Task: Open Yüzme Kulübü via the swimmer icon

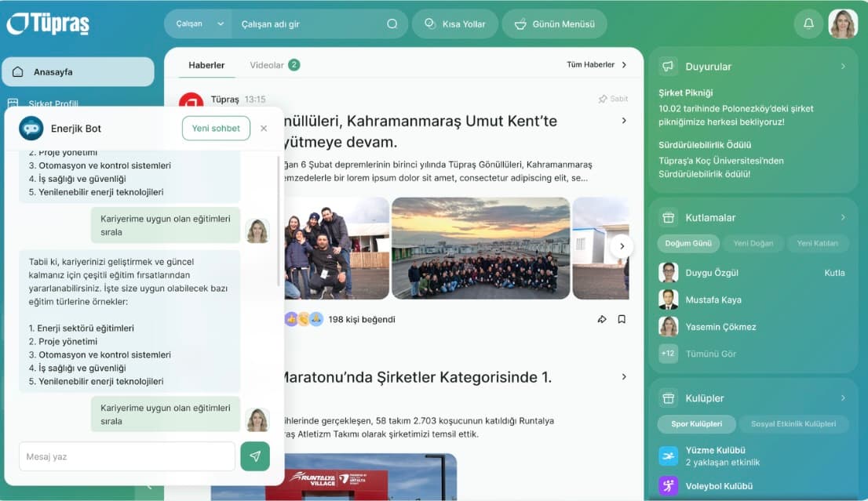Action: (669, 456)
